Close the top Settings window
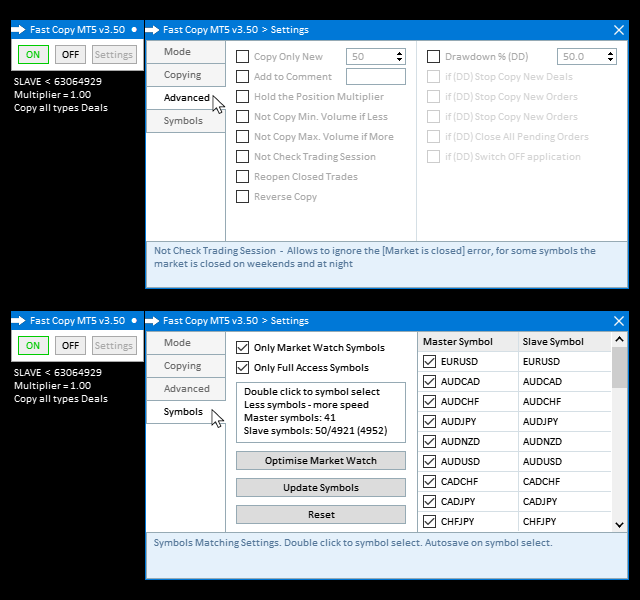 click(619, 30)
